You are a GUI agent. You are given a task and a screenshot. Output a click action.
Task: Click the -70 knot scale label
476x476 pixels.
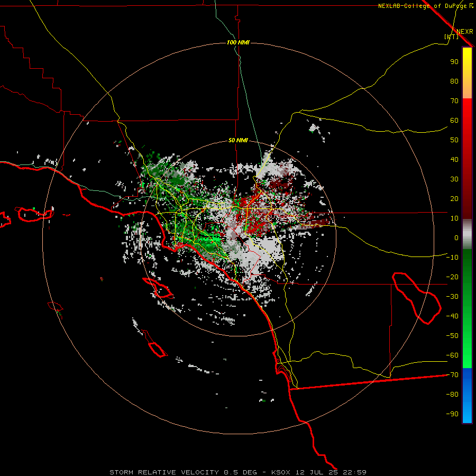[x=452, y=375]
